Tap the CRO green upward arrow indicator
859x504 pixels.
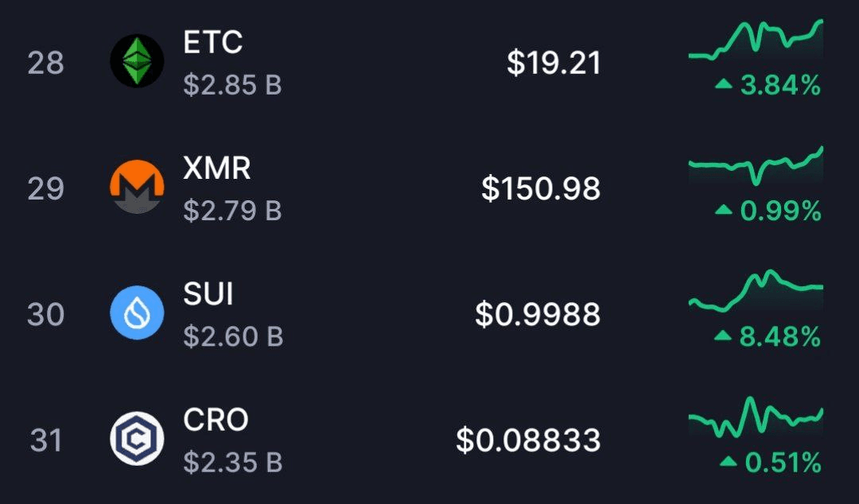click(x=728, y=462)
